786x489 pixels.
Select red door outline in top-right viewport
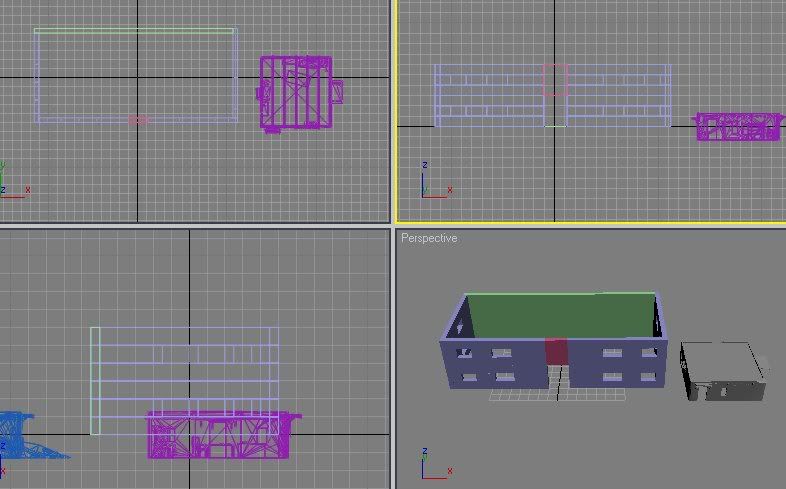556,80
